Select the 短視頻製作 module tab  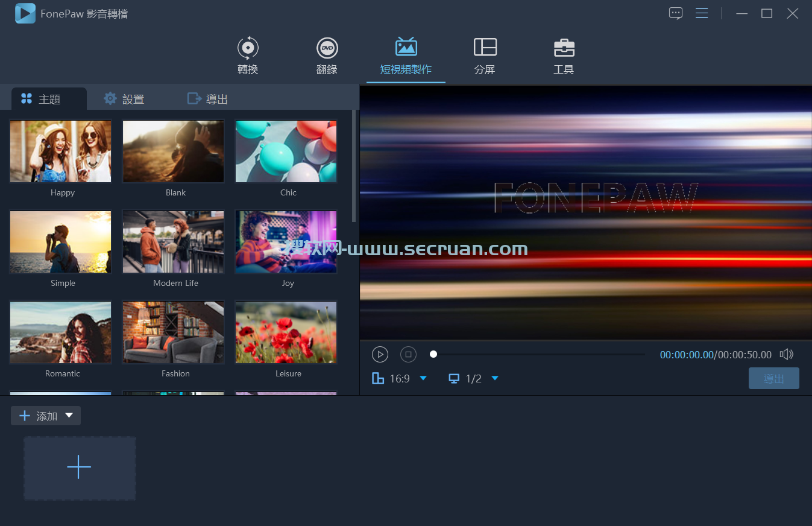click(406, 56)
